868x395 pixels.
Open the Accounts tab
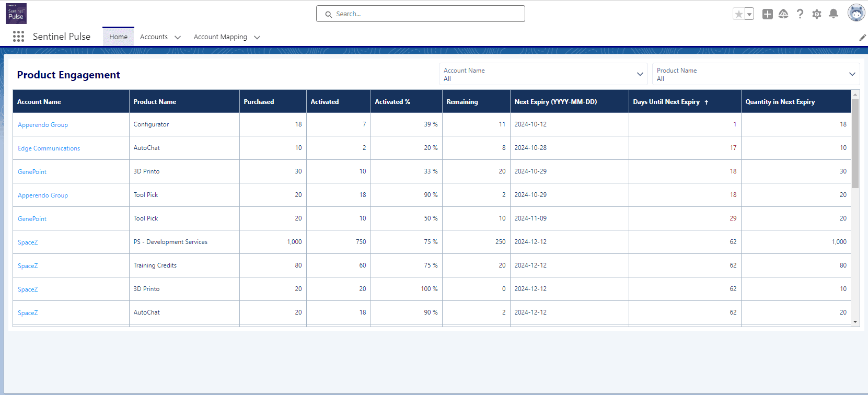(x=154, y=37)
